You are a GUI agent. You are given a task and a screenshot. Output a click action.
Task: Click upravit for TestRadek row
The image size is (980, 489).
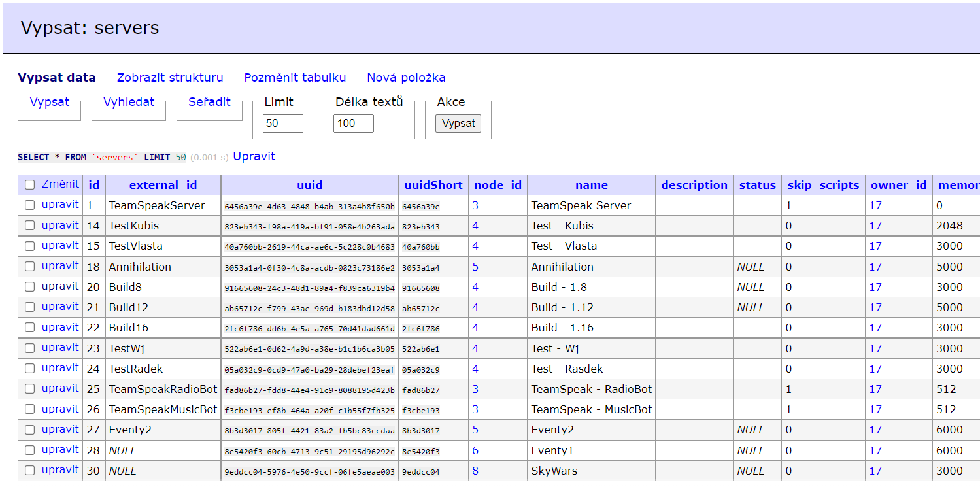(60, 368)
